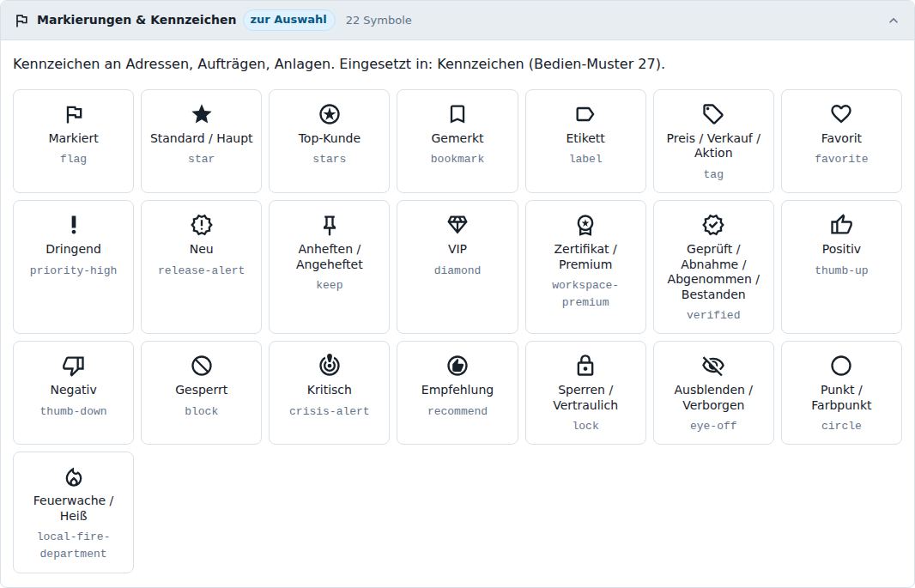Screen dimensions: 915x588
Task: Select the Preis / Verkauf / Aktion tag icon
Action: tap(713, 114)
